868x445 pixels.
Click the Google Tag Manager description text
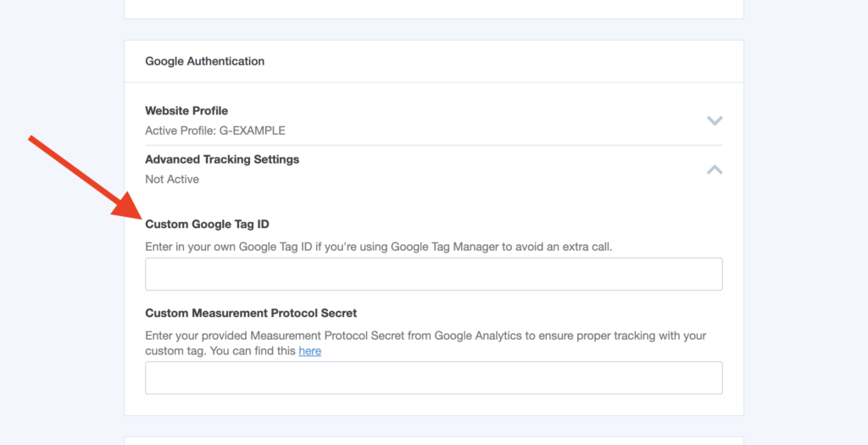click(x=378, y=247)
